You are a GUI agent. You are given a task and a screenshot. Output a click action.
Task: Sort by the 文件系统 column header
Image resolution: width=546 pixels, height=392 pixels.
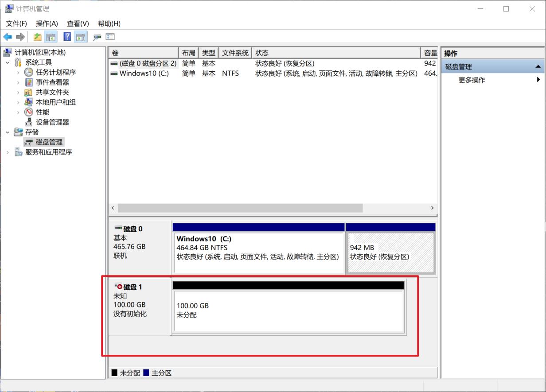click(x=235, y=53)
